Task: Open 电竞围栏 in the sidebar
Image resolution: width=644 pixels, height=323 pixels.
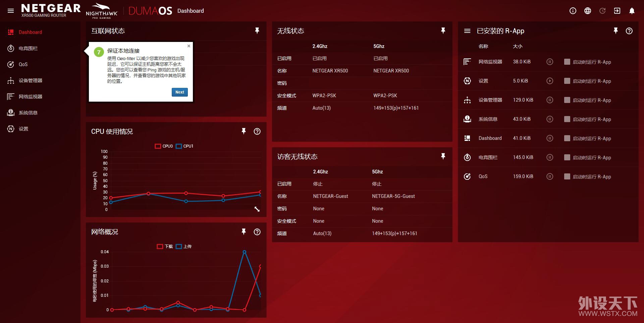Action: click(x=40, y=48)
